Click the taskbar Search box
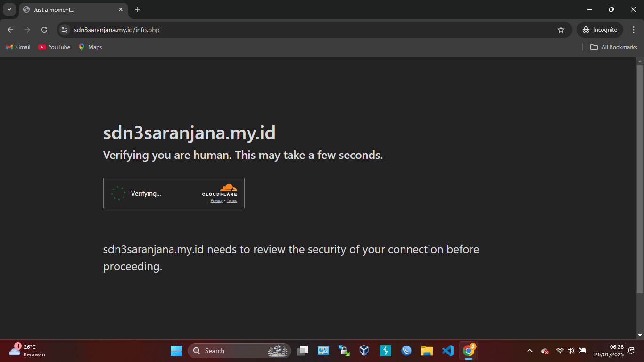Screen dimensions: 644x362 click(239, 351)
